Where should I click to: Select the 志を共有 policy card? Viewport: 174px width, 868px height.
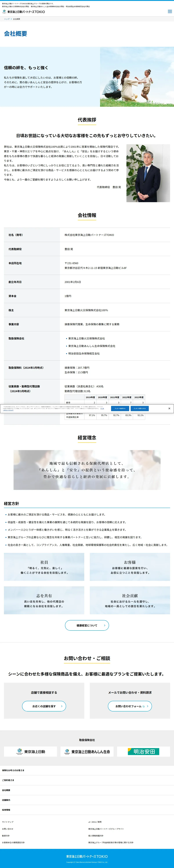click(44, 600)
